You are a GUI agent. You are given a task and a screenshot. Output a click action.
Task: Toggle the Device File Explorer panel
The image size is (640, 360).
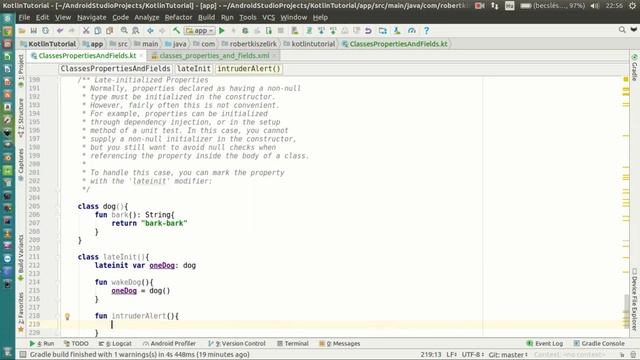coord(634,299)
